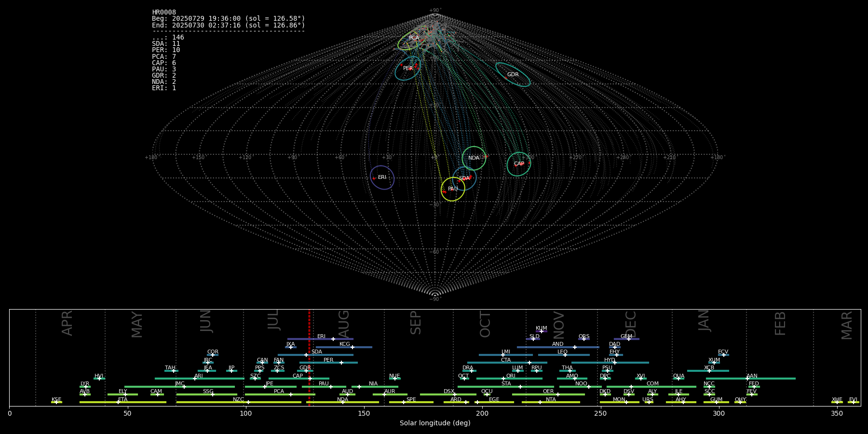Select the PER radiant ellipse on sky map
868x434 pixels.
[407, 68]
